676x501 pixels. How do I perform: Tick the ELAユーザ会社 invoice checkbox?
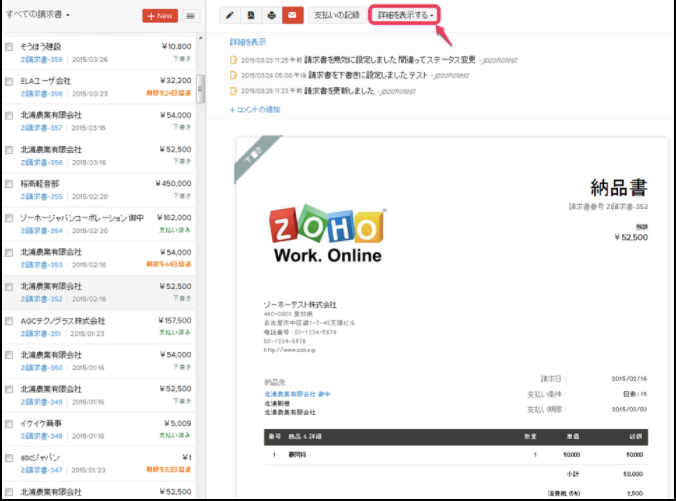[x=9, y=81]
